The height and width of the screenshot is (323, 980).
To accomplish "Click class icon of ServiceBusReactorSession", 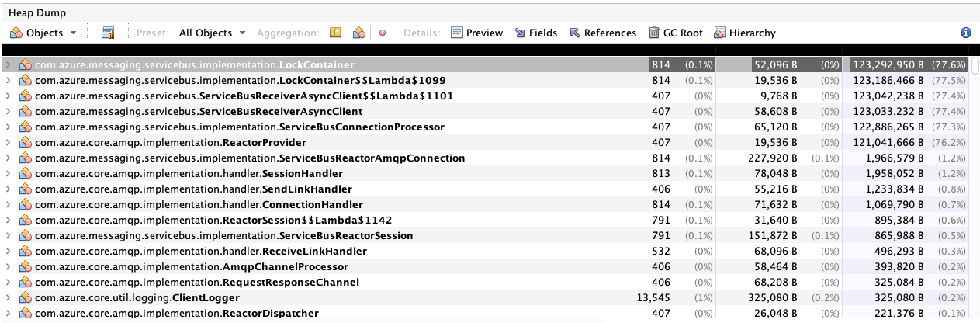I will [25, 236].
